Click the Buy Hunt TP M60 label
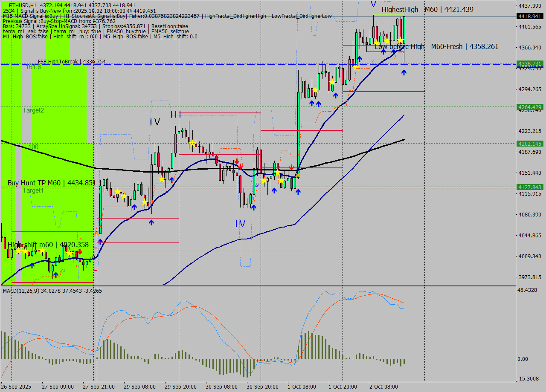The height and width of the screenshot is (392, 546). pos(51,183)
